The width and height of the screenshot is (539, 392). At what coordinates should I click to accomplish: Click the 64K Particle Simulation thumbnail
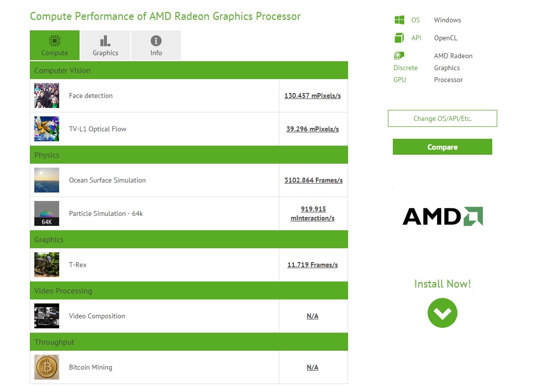47,213
